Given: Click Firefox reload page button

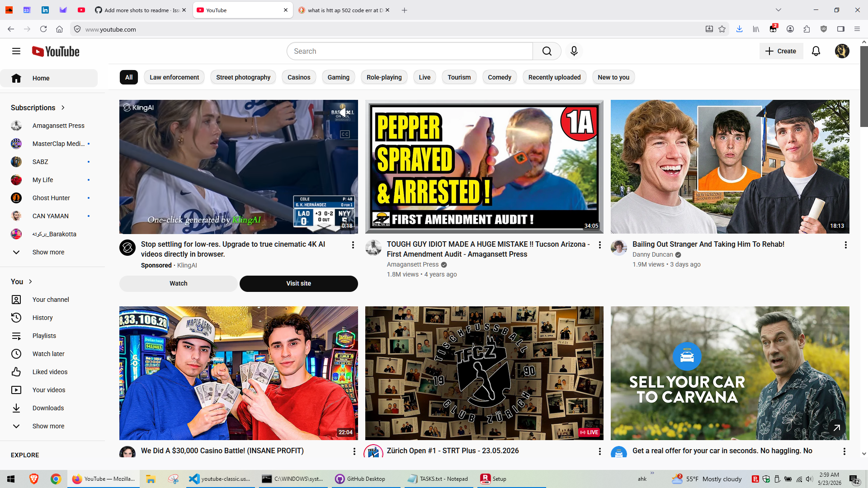Looking at the screenshot, I should pyautogui.click(x=43, y=29).
